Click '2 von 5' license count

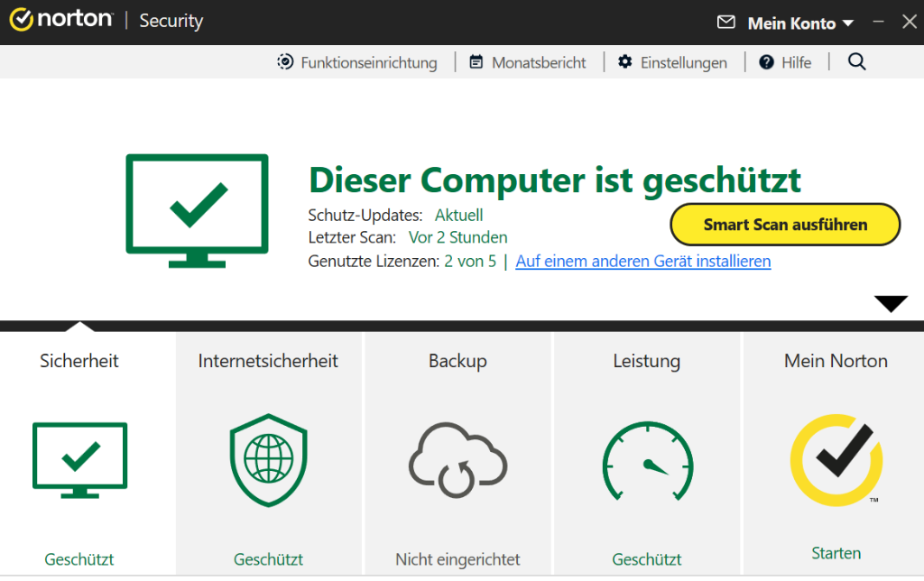(x=470, y=261)
